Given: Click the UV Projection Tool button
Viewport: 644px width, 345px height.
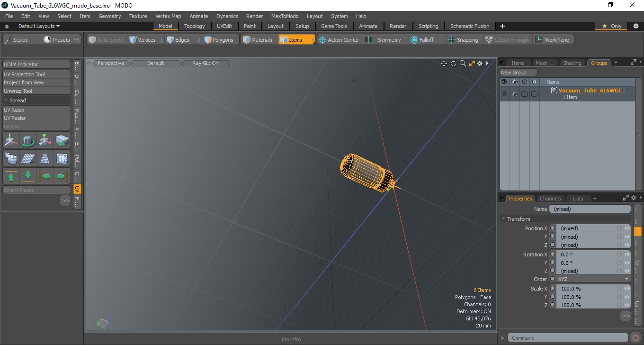Looking at the screenshot, I should point(36,74).
